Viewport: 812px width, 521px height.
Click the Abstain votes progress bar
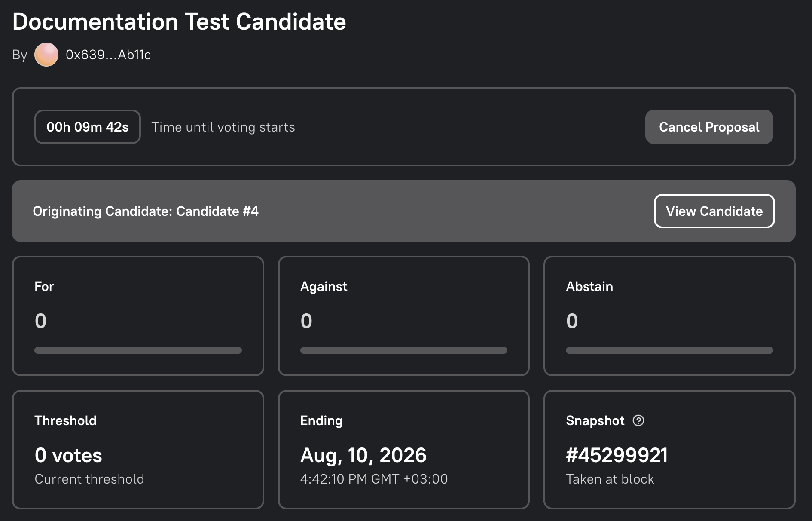point(669,350)
